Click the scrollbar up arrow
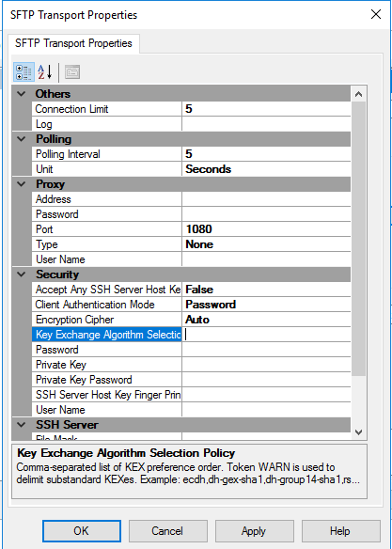Viewport: 392px width, 549px height. click(x=359, y=94)
